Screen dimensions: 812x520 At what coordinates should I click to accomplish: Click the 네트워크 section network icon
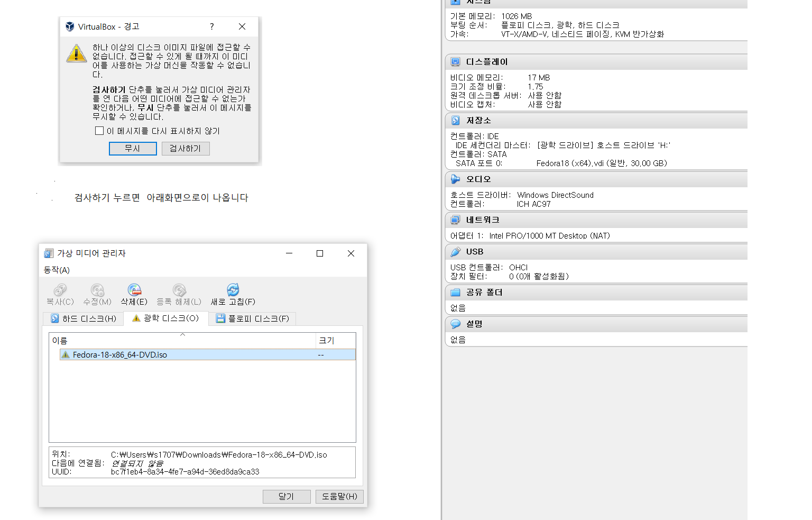[x=455, y=220]
